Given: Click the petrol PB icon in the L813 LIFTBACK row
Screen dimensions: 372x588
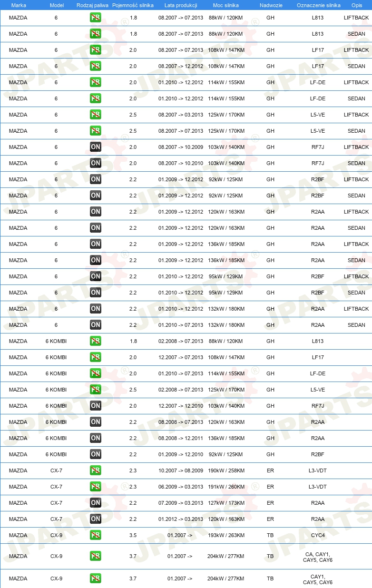Looking at the screenshot, I should click(96, 18).
